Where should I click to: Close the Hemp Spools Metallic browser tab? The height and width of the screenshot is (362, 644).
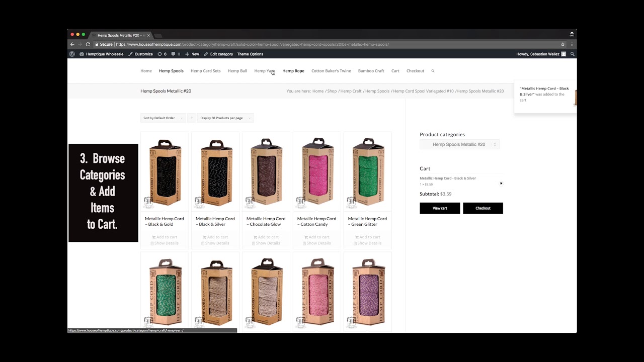pyautogui.click(x=148, y=35)
